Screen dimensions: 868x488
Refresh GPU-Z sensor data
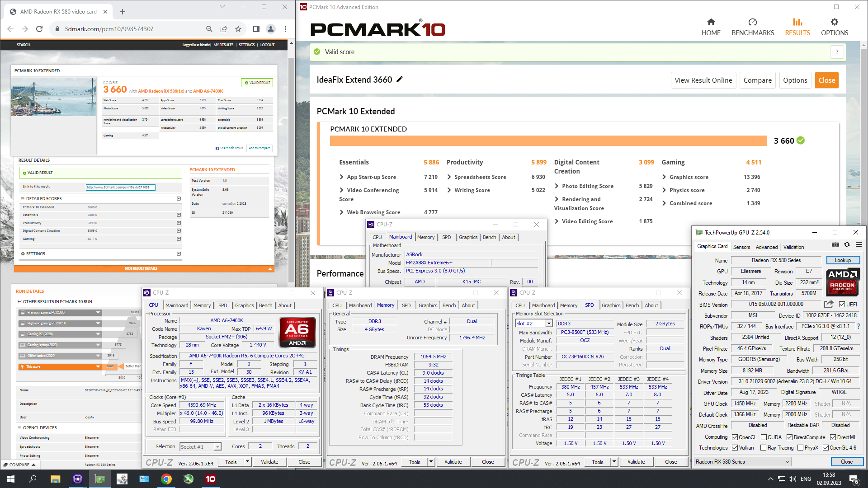pyautogui.click(x=847, y=245)
